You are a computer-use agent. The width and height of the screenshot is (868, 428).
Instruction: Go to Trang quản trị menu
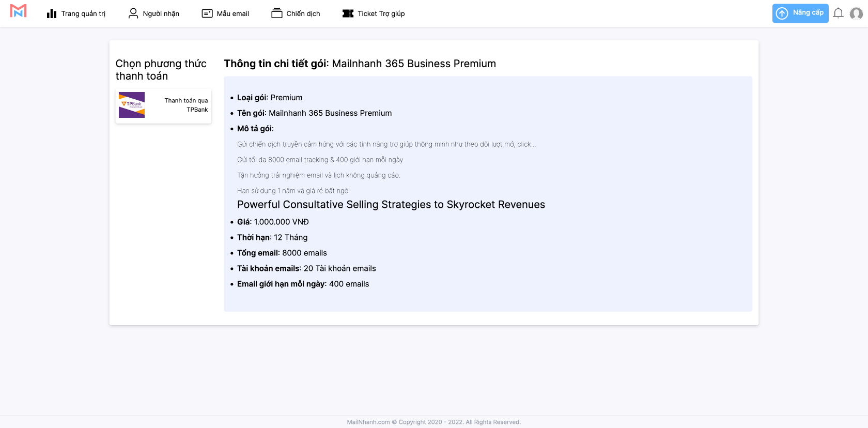point(83,13)
